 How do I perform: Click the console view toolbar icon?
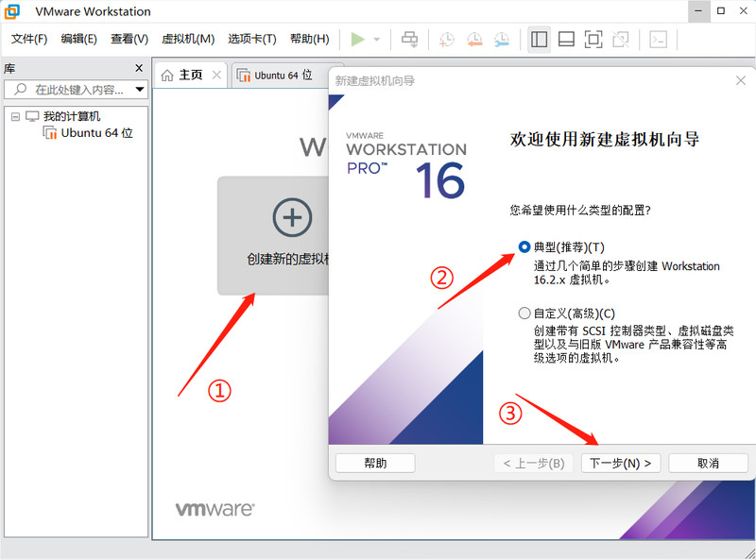(x=658, y=40)
